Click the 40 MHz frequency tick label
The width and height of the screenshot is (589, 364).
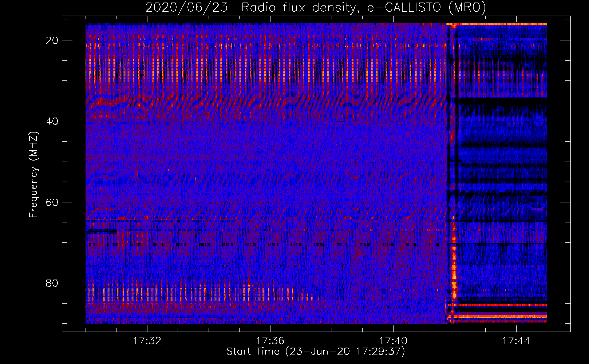52,121
